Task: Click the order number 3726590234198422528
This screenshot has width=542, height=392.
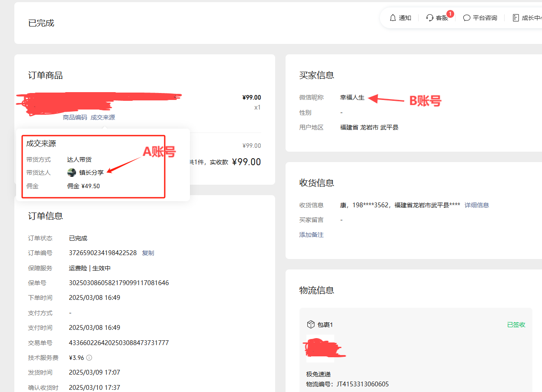Action: (103, 253)
